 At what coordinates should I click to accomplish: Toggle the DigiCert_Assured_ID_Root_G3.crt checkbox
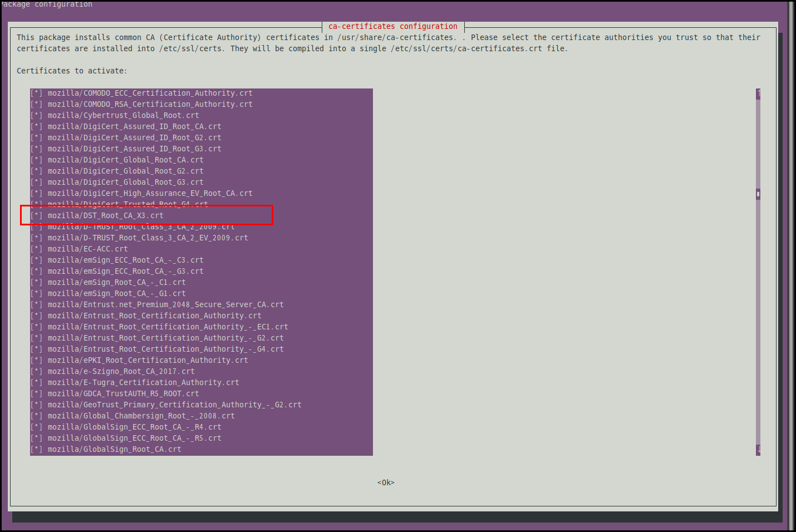tap(37, 149)
